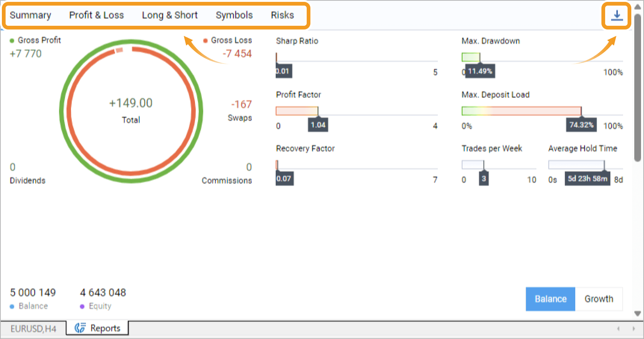Click the Max. Deposit Load 74.32% marker
Viewport: 644px width, 339px height.
click(581, 125)
